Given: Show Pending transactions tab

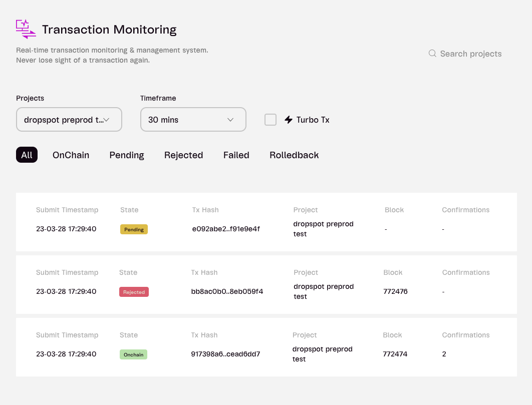Looking at the screenshot, I should pos(127,155).
